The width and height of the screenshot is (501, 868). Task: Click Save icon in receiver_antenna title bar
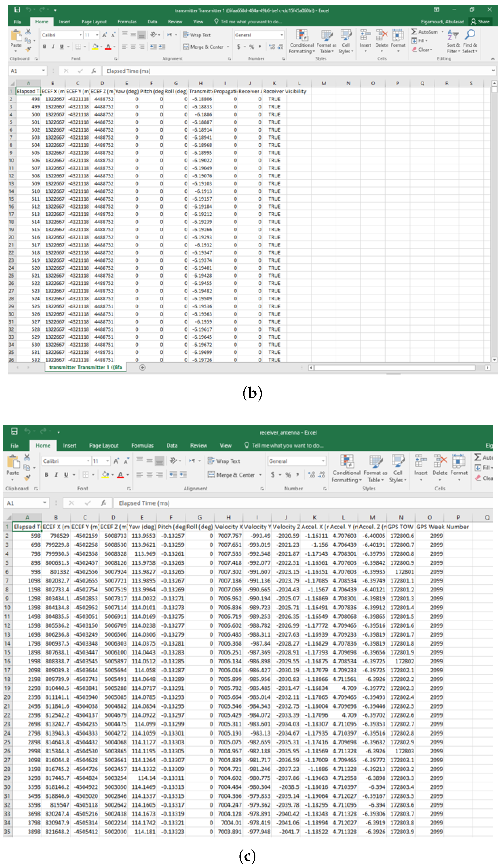tap(14, 431)
